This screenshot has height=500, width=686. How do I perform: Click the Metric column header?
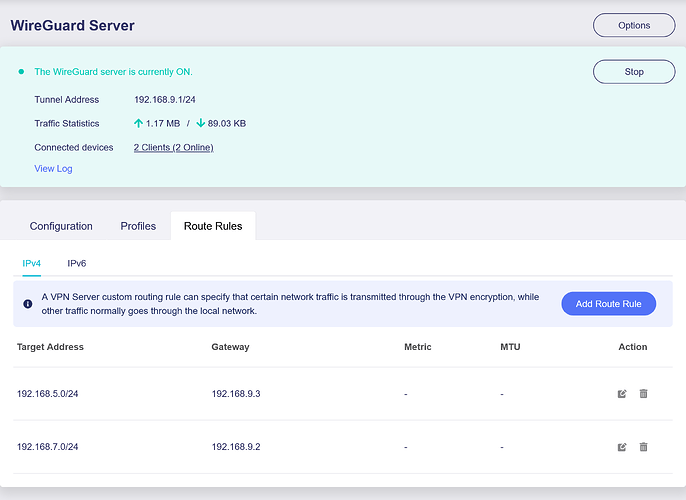(x=418, y=347)
